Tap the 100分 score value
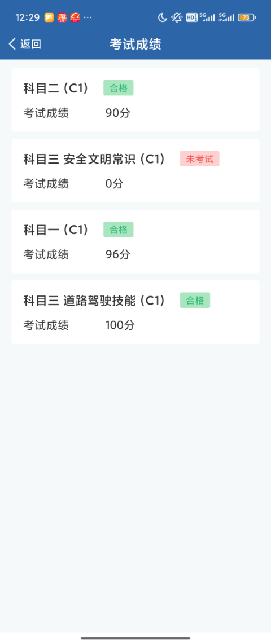Viewport: 271px width, 644px height. point(120,325)
